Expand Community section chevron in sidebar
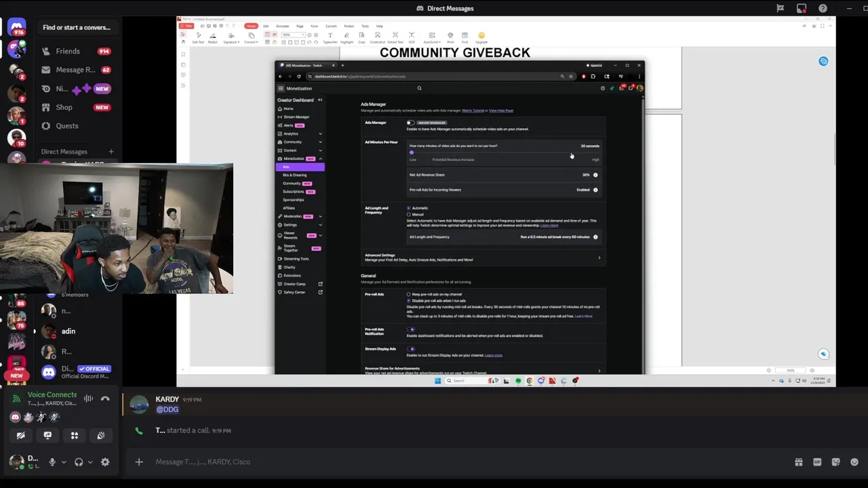This screenshot has width=868, height=488. [x=320, y=142]
